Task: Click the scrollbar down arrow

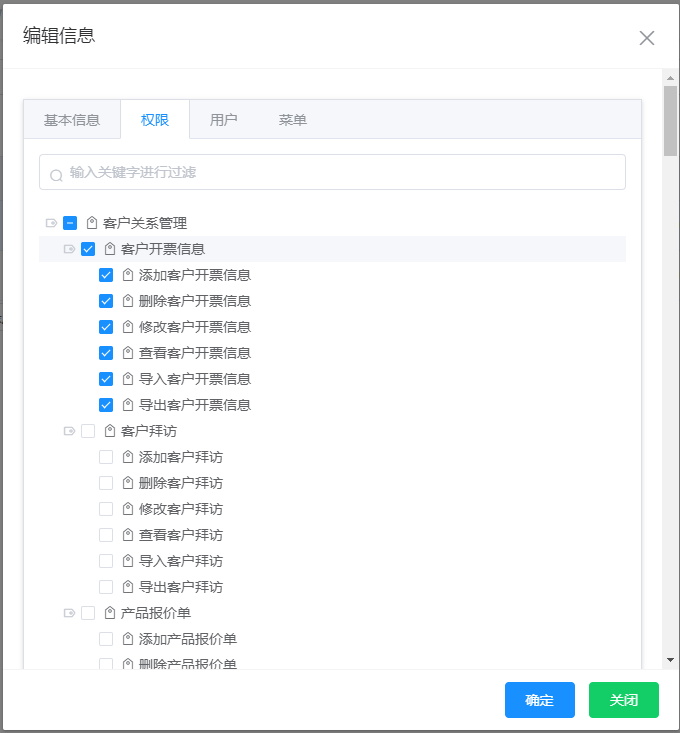Action: pyautogui.click(x=670, y=660)
